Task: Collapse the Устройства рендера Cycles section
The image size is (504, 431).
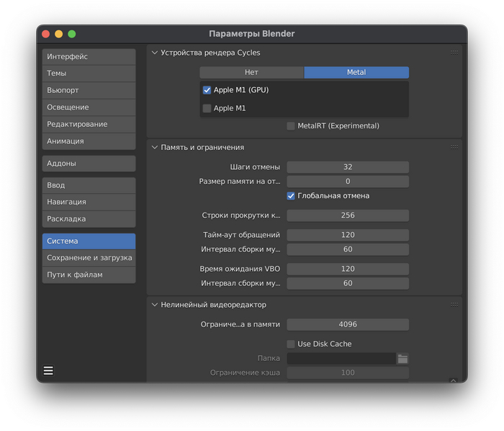Action: (155, 53)
